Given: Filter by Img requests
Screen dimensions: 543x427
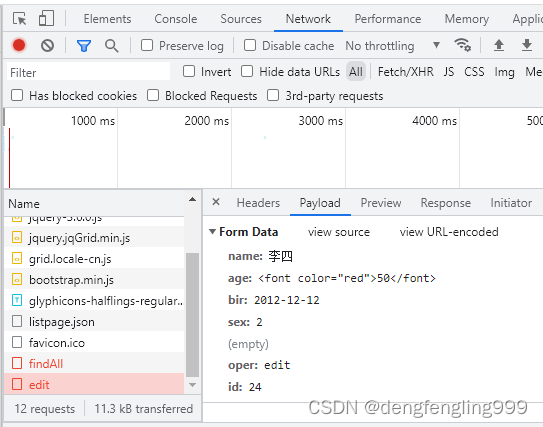Looking at the screenshot, I should (504, 72).
